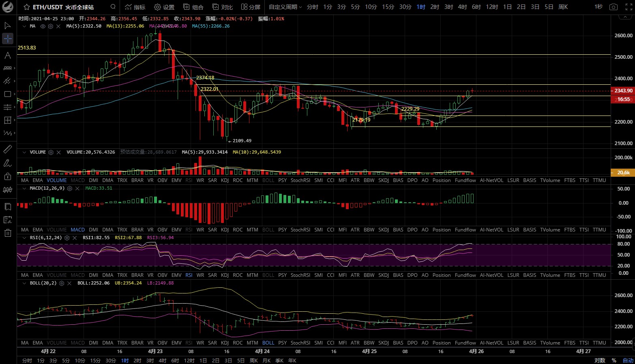Collapse the MACD panel chevron
635x364 pixels.
[x=24, y=188]
